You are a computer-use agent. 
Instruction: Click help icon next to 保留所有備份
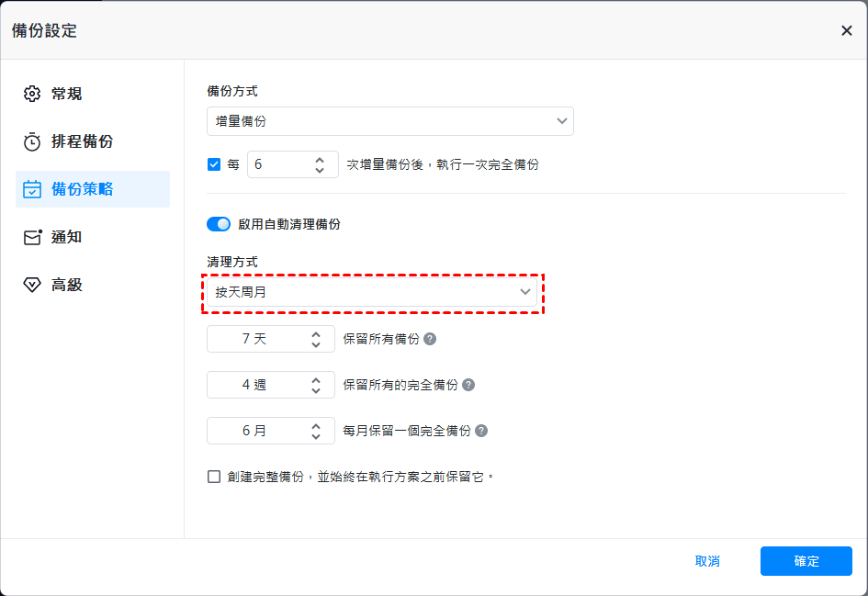click(x=430, y=339)
